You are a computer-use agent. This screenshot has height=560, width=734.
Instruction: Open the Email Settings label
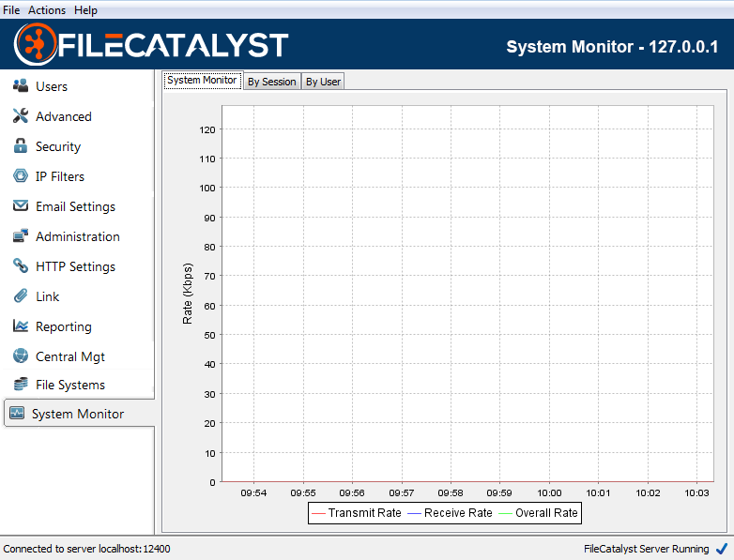coord(75,206)
